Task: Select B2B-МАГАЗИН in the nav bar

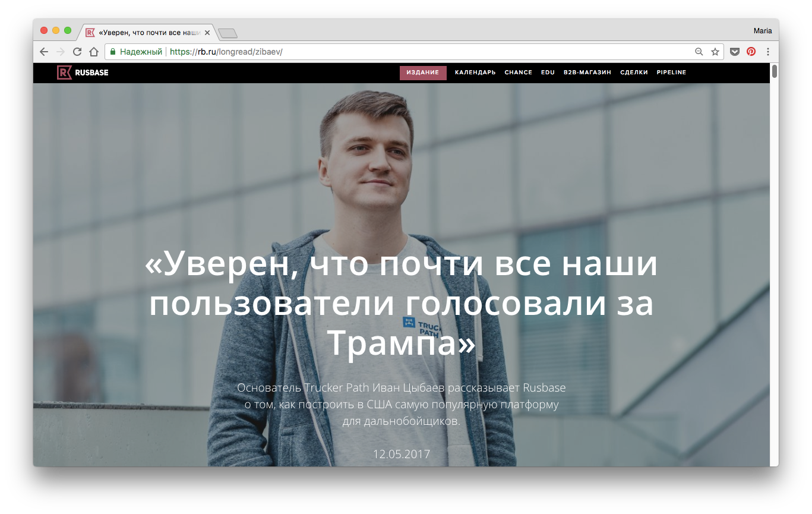Action: tap(587, 72)
